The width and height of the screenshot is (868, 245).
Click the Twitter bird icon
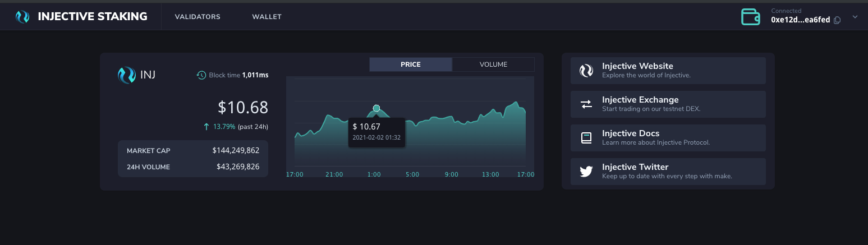click(586, 172)
